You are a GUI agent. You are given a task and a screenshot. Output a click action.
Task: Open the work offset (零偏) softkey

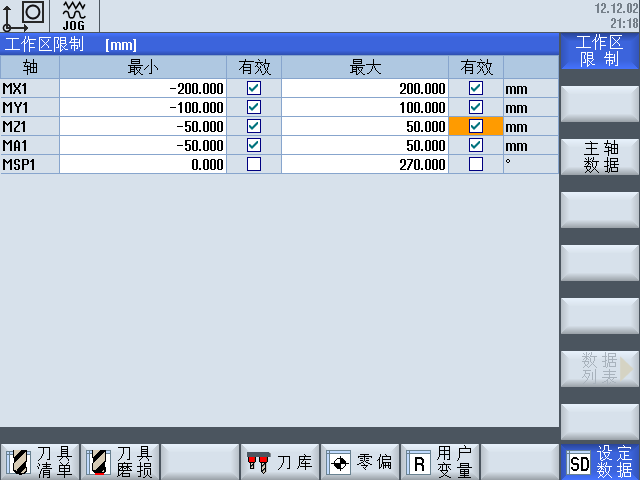(x=360, y=462)
